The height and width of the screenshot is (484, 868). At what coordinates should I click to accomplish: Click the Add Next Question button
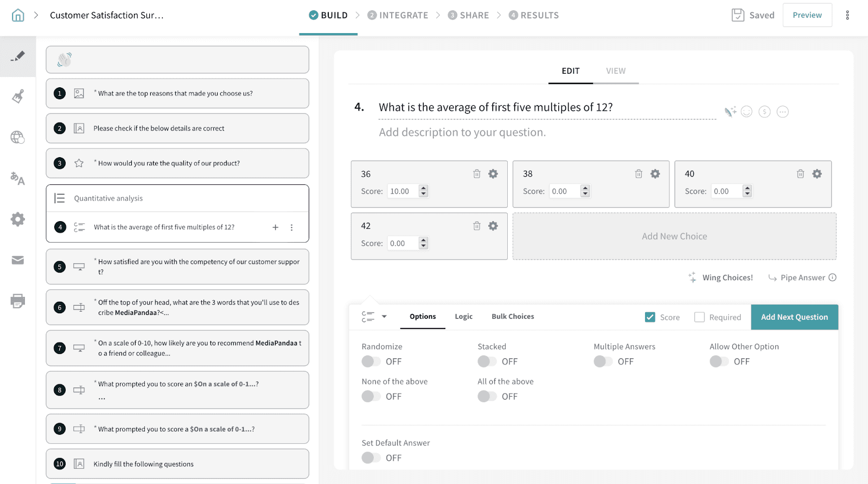click(x=794, y=317)
